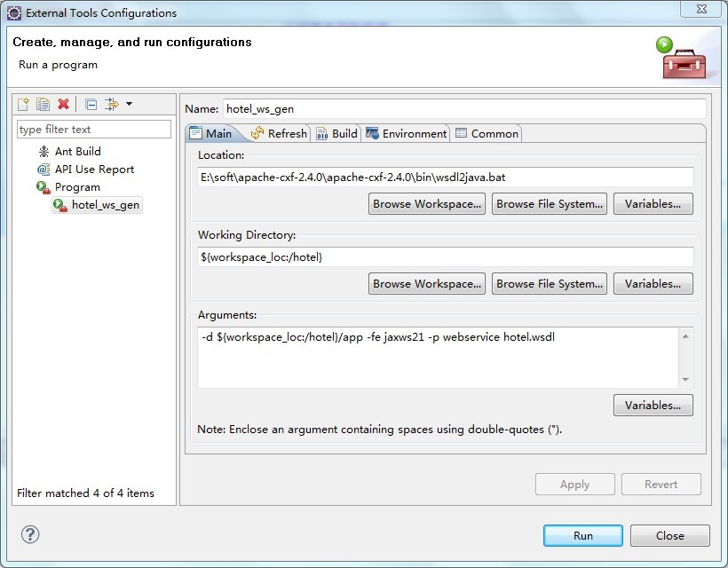
Task: Click the API Use Report icon
Action: click(x=44, y=170)
